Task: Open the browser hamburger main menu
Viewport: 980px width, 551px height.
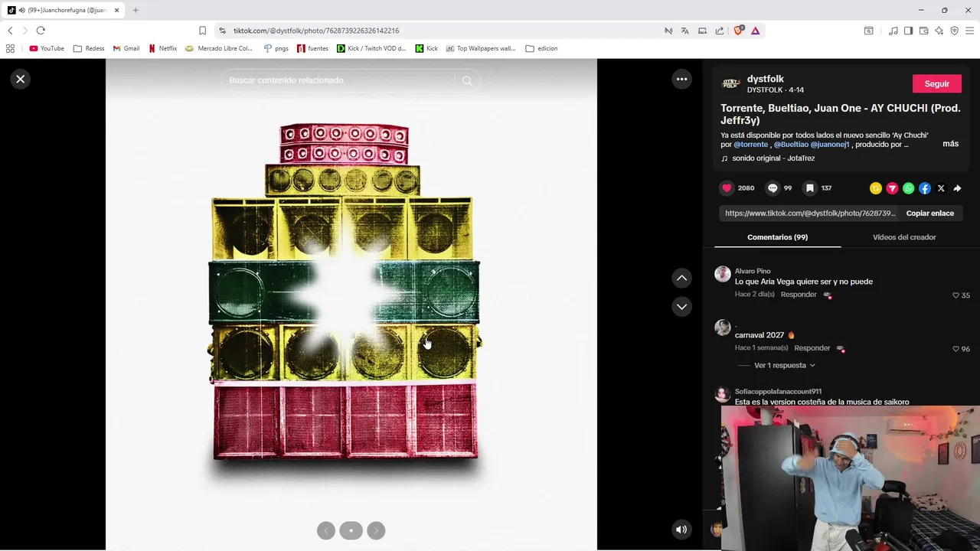Action: [970, 31]
